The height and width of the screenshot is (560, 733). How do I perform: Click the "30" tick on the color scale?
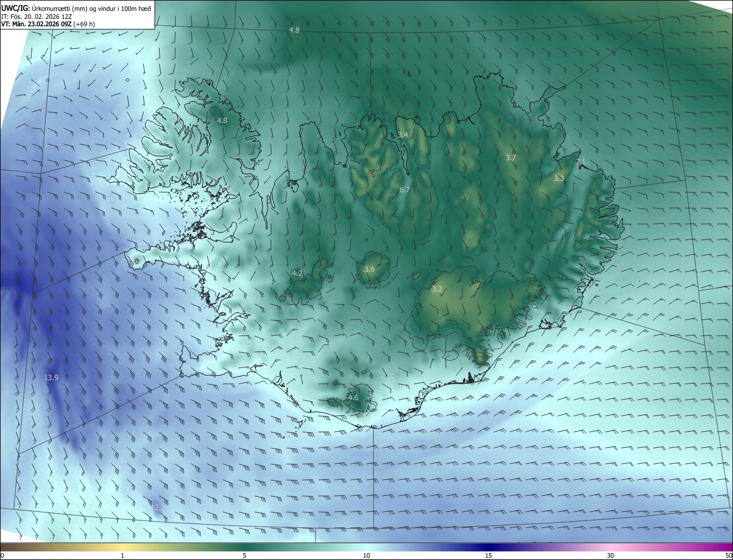click(610, 556)
